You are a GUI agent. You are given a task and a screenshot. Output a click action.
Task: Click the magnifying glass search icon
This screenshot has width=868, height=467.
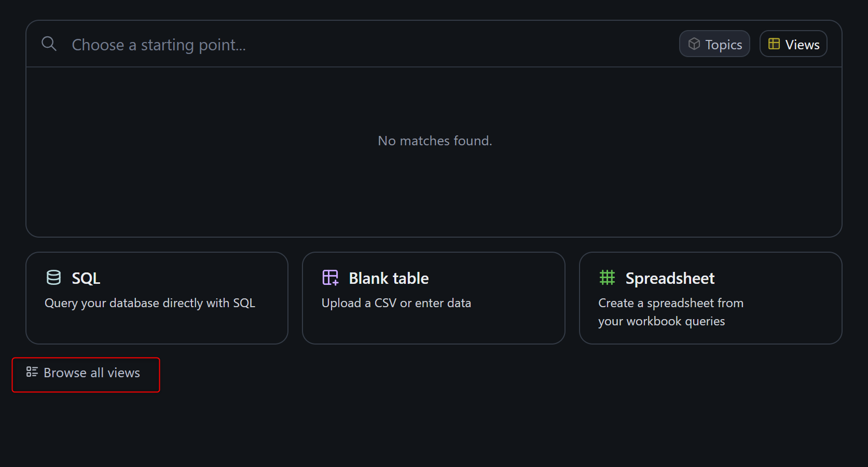coord(49,44)
